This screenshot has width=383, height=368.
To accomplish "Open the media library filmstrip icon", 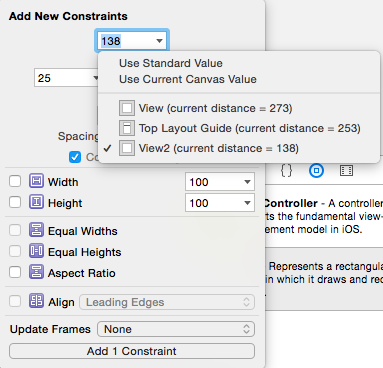I will tap(346, 171).
